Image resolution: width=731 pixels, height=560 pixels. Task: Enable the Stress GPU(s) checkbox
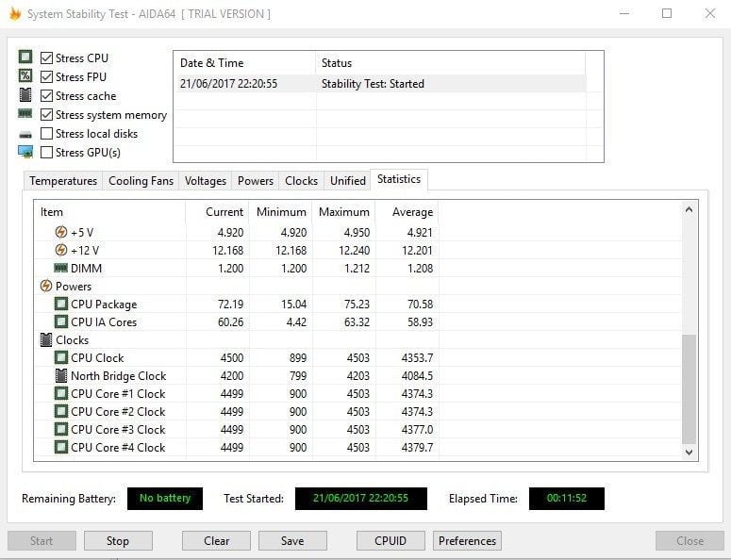point(46,152)
